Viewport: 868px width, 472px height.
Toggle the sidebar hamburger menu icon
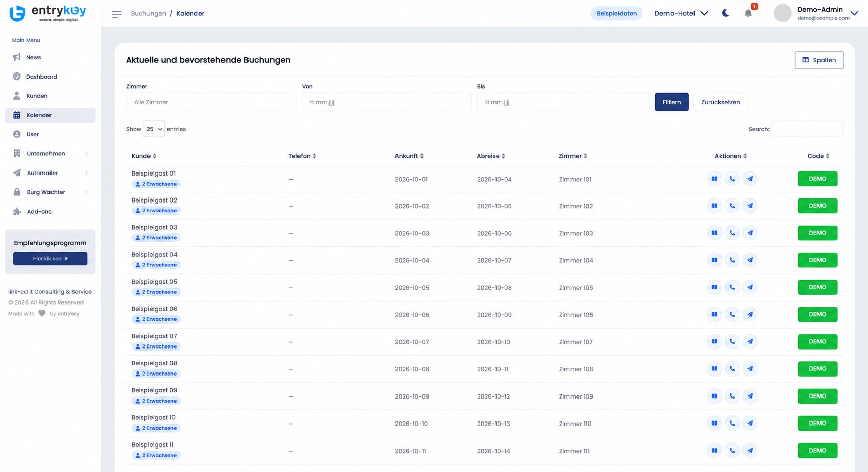coord(116,14)
